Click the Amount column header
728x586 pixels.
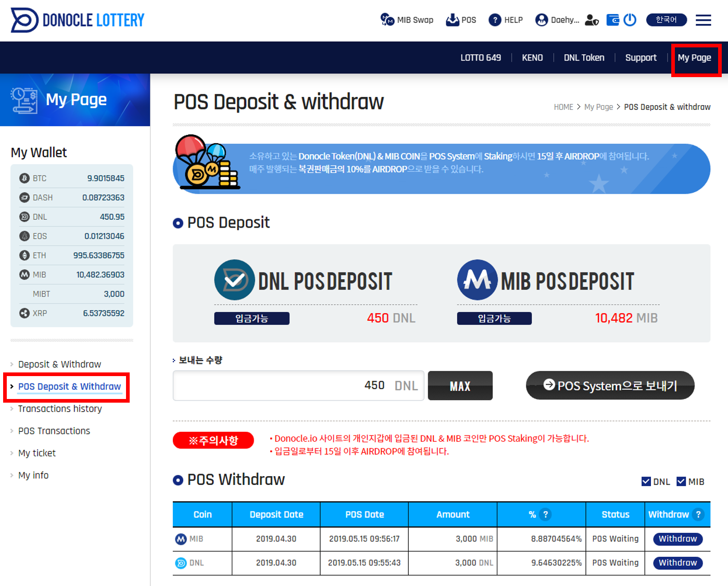click(x=453, y=515)
